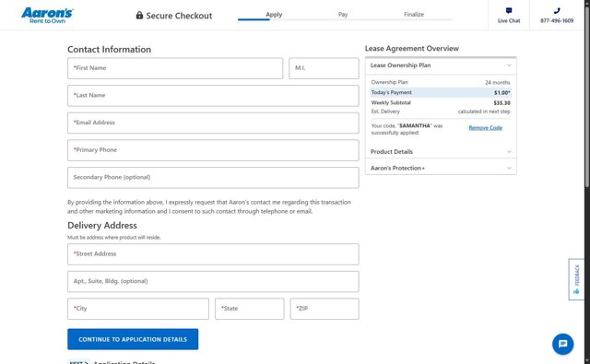
Task: Click the Delivery Address heading
Action: (x=102, y=225)
